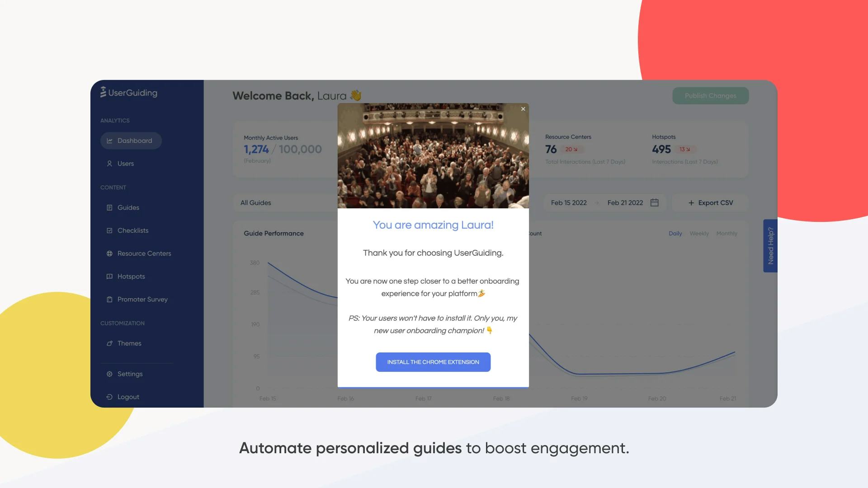Select the Guides icon in sidebar

tap(109, 207)
